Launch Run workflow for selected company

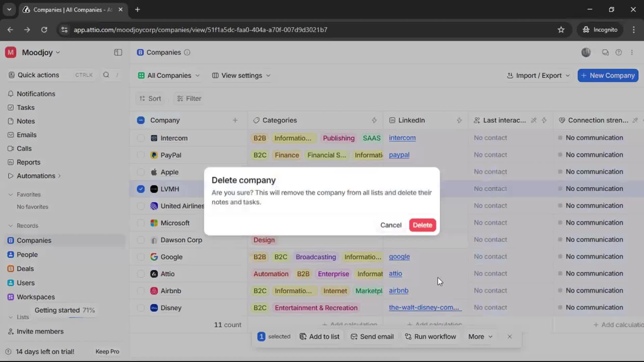click(x=431, y=337)
